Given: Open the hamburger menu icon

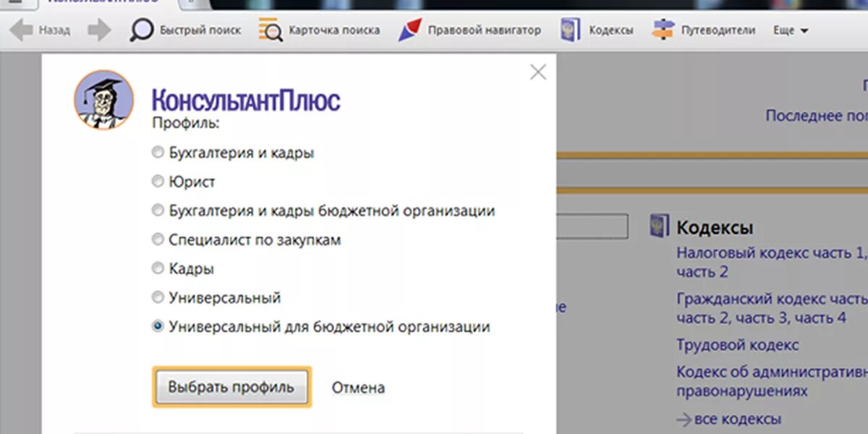Looking at the screenshot, I should click(15, 3).
